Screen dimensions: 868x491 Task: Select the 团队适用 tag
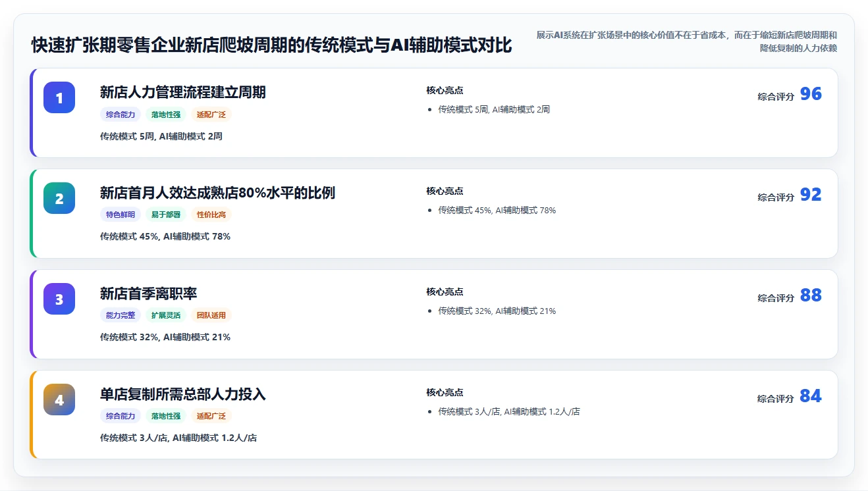pyautogui.click(x=211, y=315)
